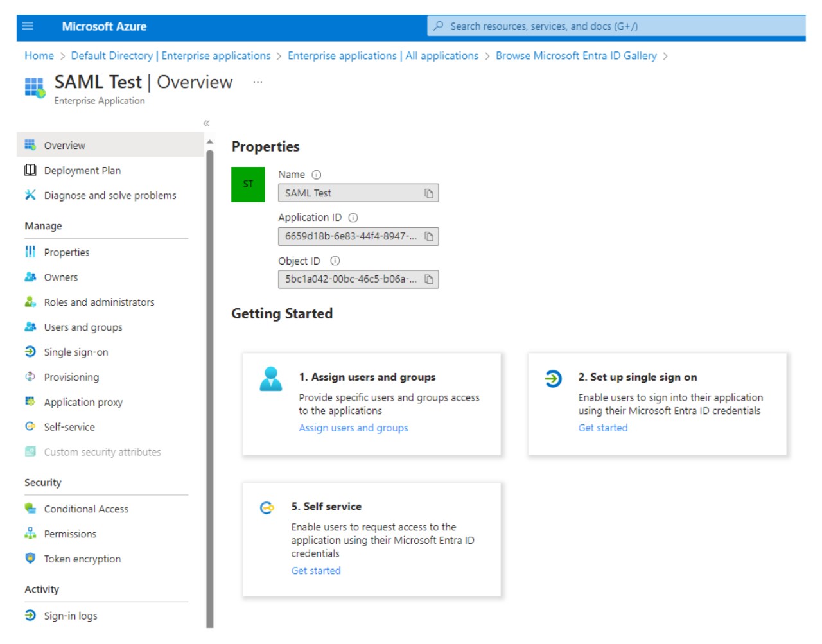Open the more options ellipsis menu
Image resolution: width=822 pixels, height=644 pixels.
pos(258,82)
